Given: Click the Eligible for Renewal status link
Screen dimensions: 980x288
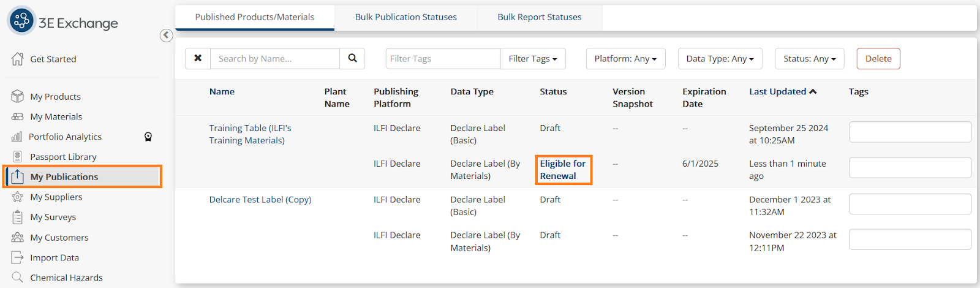Looking at the screenshot, I should tap(563, 170).
